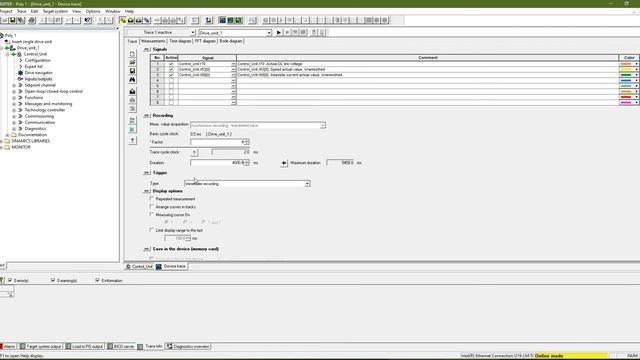Click the stop trace button next to play
This screenshot has height=360, width=640.
287,32
